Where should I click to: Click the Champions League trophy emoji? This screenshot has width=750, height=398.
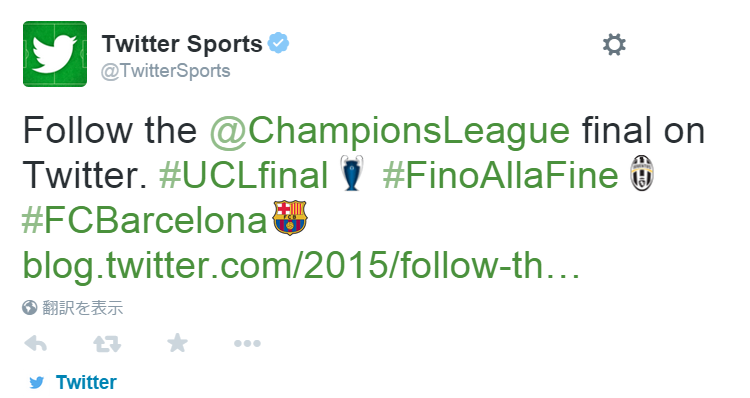(x=352, y=173)
